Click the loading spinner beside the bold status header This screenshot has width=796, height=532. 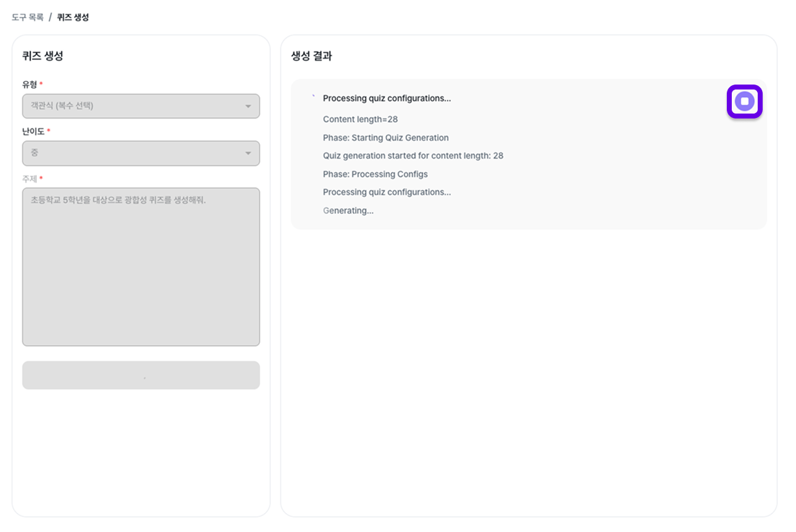coord(313,97)
